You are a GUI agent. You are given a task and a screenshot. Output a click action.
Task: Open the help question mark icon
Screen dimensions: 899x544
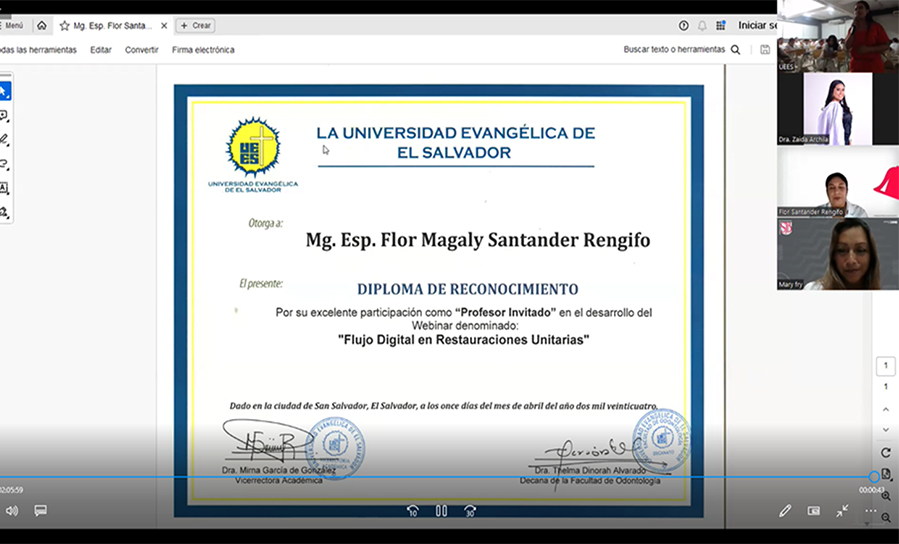pyautogui.click(x=683, y=25)
